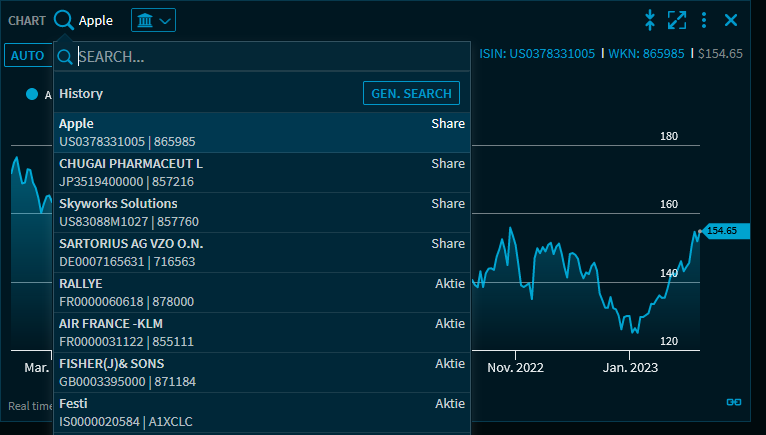Open the exchange selector dropdown with bank icon
Viewport: 766px width, 435px height.
[153, 20]
